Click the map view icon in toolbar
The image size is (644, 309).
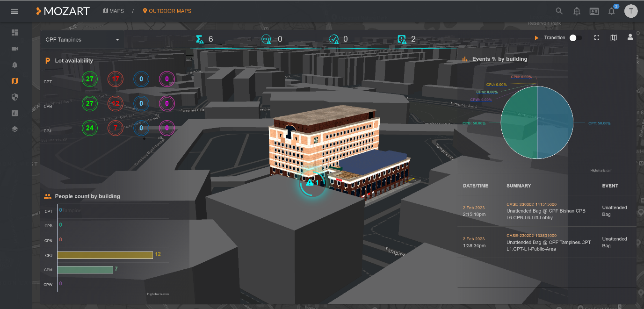click(614, 37)
